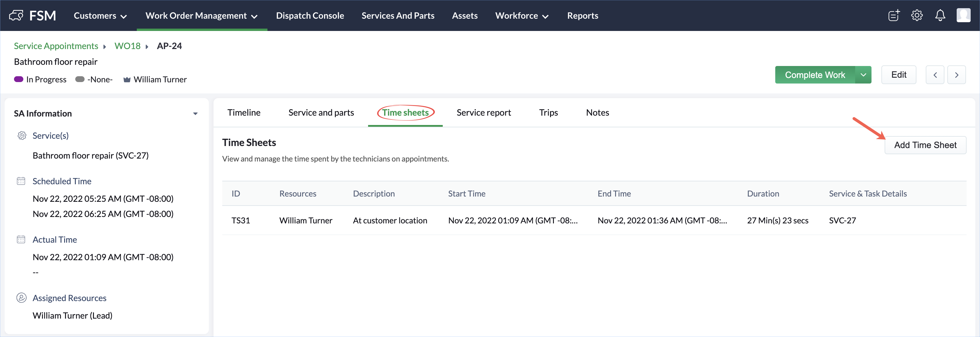
Task: Open the Complete Work dropdown arrow
Action: (863, 75)
